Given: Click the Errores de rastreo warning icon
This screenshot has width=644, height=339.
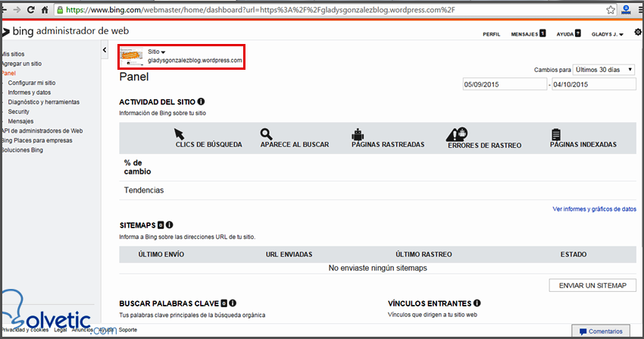Looking at the screenshot, I should click(457, 134).
